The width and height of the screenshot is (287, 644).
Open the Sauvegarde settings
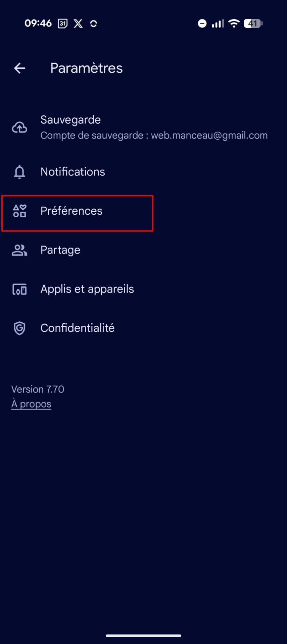pos(70,120)
